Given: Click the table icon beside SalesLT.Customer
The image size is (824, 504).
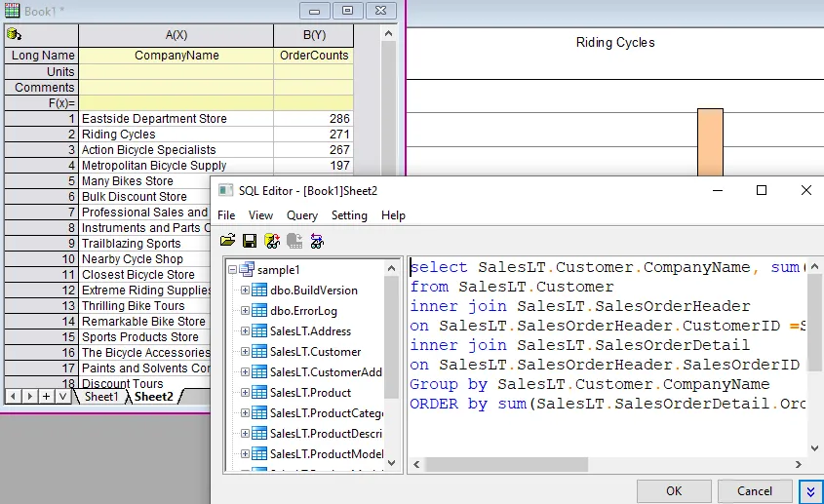Looking at the screenshot, I should click(259, 352).
